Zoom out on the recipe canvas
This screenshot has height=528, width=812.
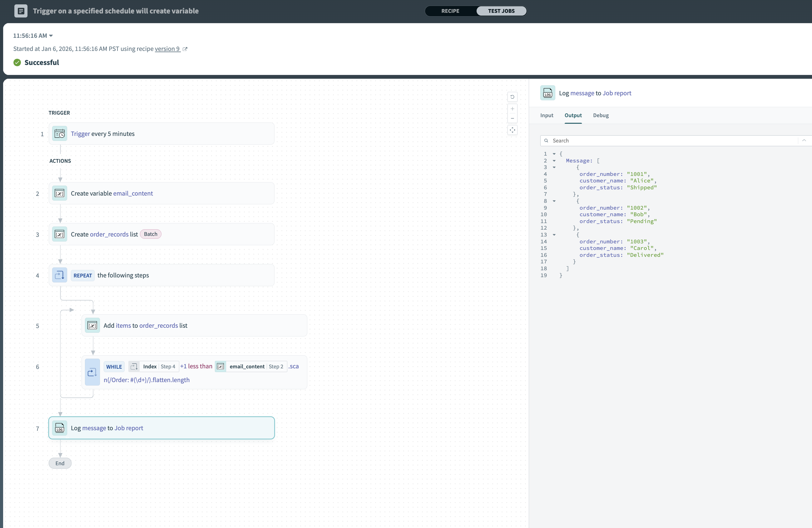512,118
